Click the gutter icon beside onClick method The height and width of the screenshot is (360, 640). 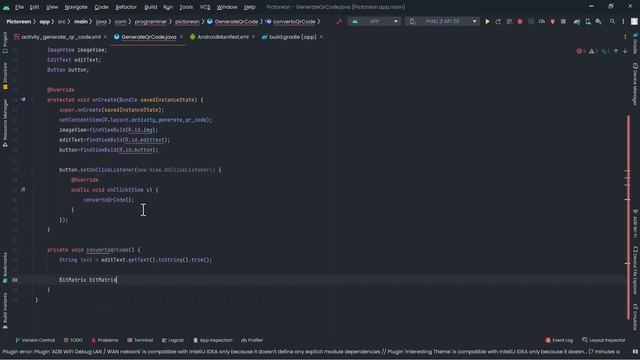pos(23,190)
